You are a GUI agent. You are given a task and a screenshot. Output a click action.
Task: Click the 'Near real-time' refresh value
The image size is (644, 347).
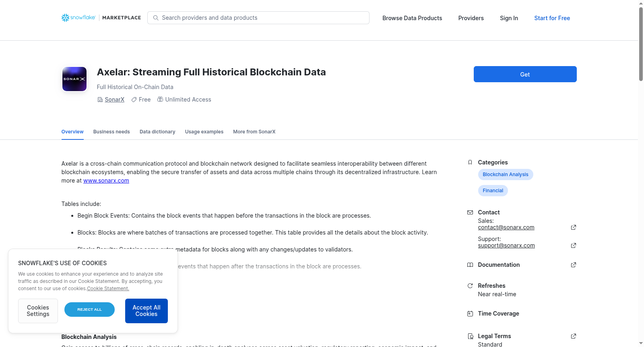tap(497, 294)
